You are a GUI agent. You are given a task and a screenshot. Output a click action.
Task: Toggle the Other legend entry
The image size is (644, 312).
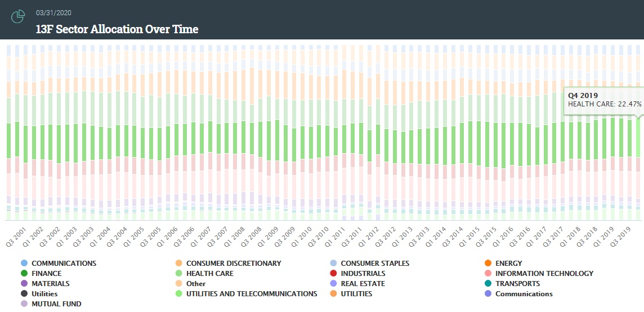click(x=196, y=284)
